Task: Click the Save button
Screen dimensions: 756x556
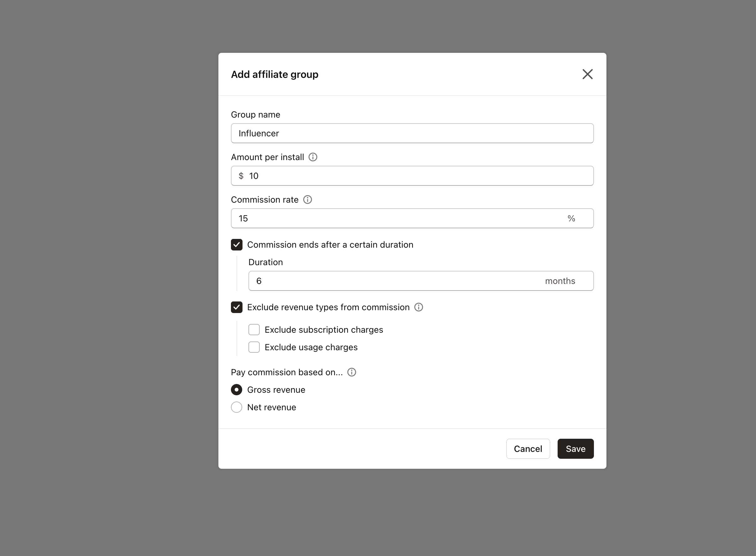Action: point(575,449)
